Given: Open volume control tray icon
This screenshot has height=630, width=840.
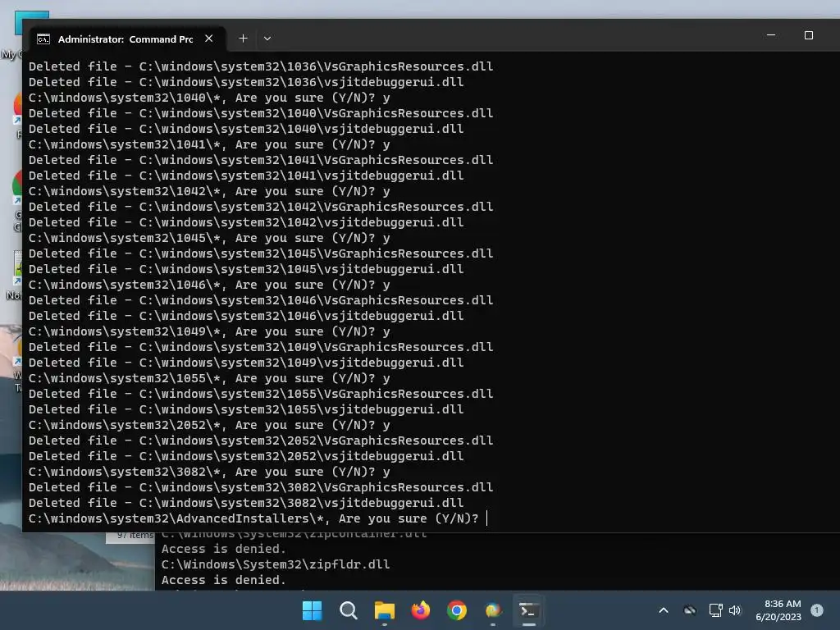Looking at the screenshot, I should pyautogui.click(x=735, y=610).
